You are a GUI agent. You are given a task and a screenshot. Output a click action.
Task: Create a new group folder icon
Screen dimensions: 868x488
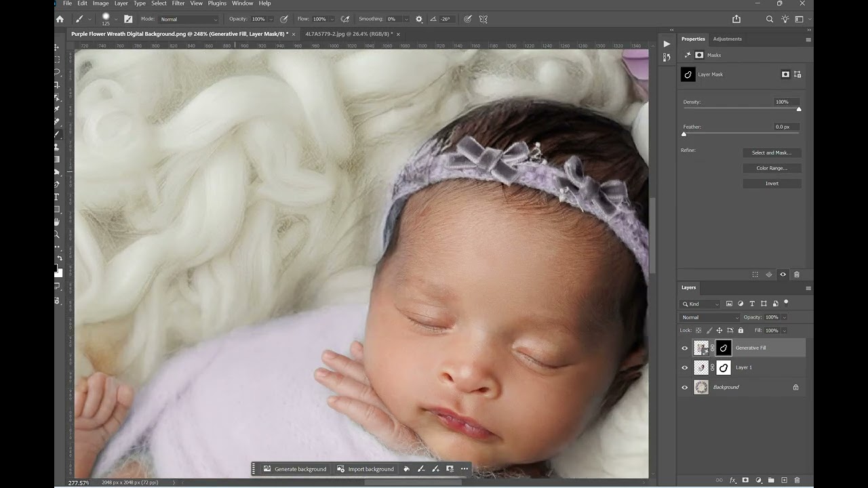(771, 480)
